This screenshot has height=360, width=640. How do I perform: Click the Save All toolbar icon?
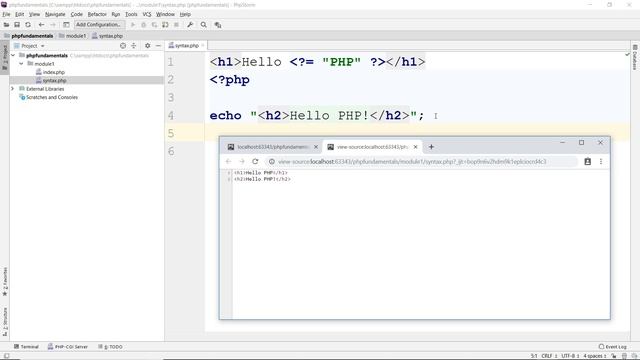[x=17, y=25]
